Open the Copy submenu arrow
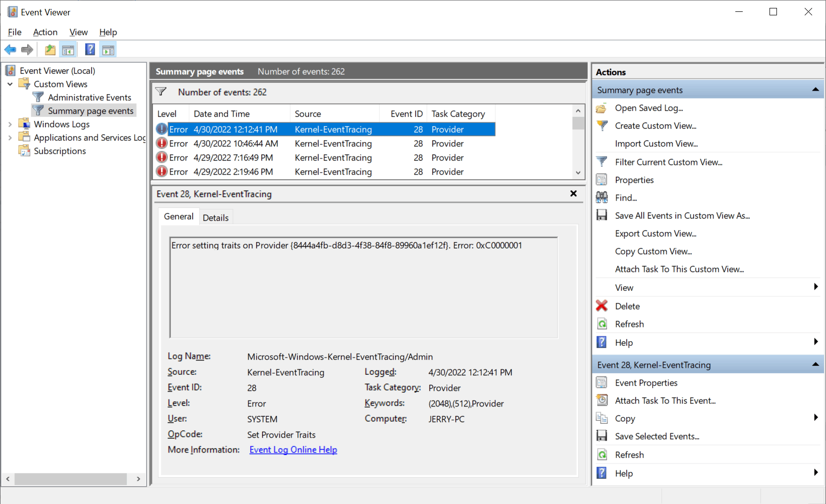The width and height of the screenshot is (826, 504). pyautogui.click(x=816, y=418)
